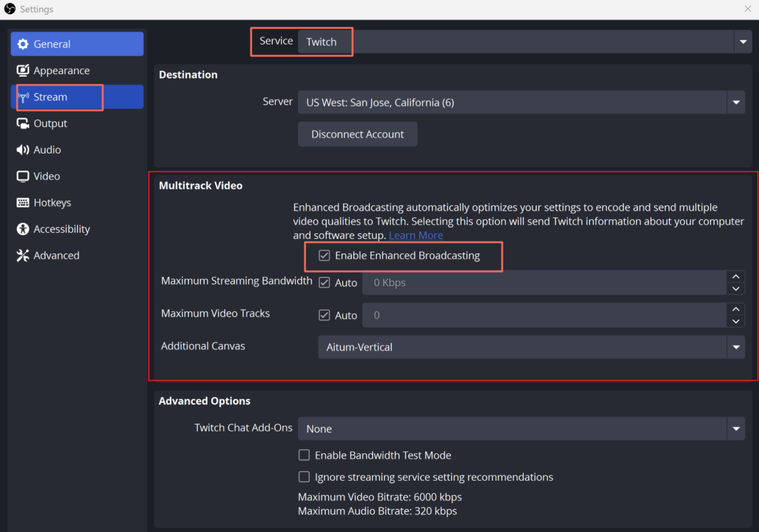Click the Multitrack Video heading
759x532 pixels.
click(201, 186)
